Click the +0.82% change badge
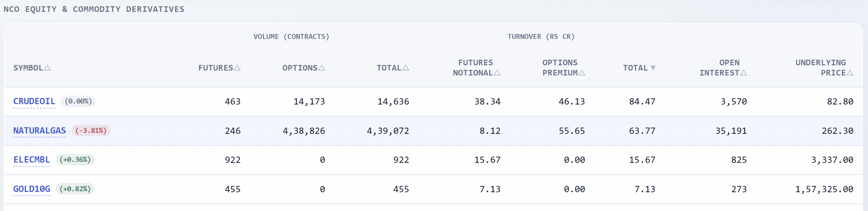The image size is (868, 211). coord(75,189)
